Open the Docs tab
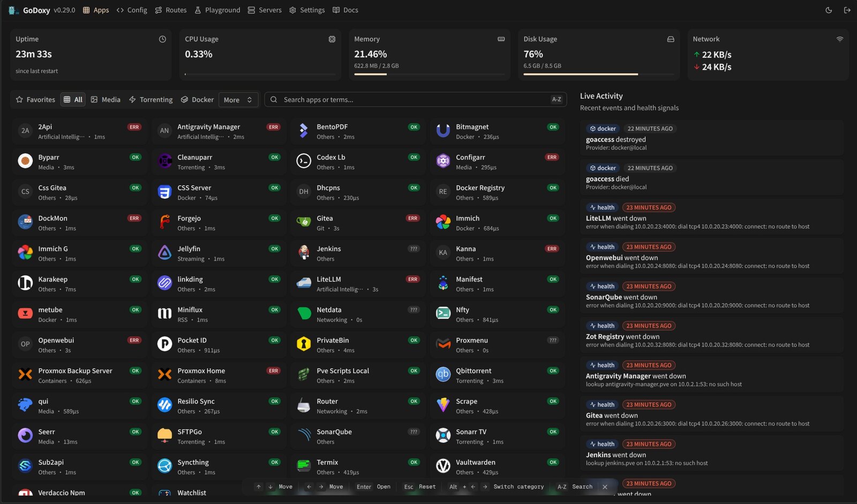The height and width of the screenshot is (504, 857). pyautogui.click(x=345, y=10)
